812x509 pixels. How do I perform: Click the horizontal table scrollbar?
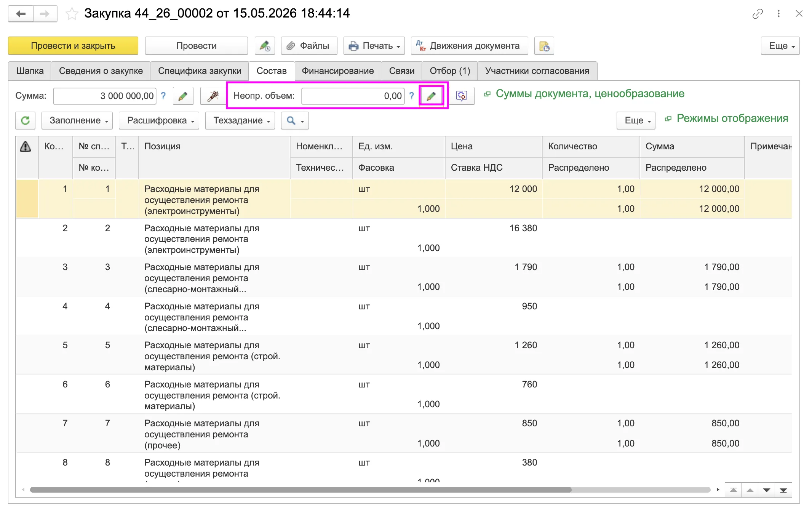(x=301, y=490)
